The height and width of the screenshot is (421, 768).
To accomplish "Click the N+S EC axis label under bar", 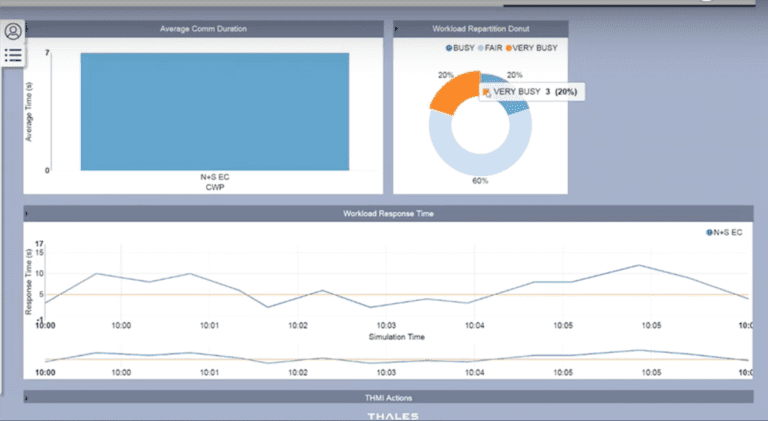I will [x=215, y=178].
